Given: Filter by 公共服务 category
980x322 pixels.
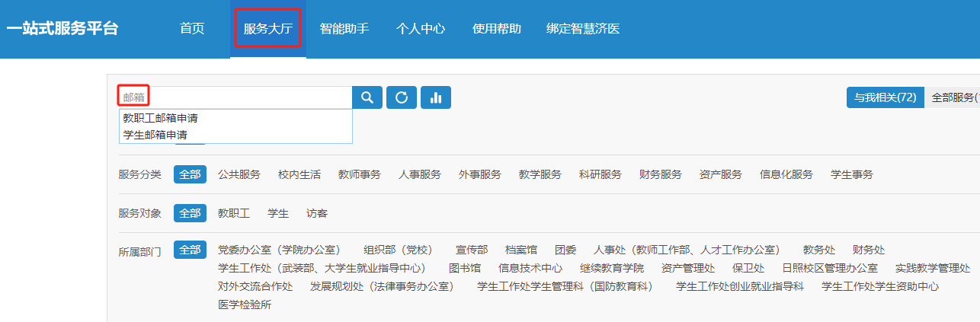Looking at the screenshot, I should point(239,174).
